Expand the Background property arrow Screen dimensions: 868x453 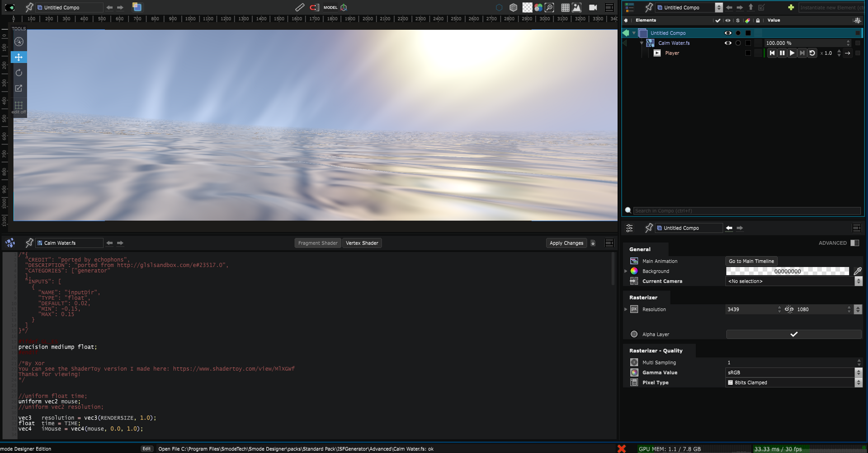pos(626,271)
